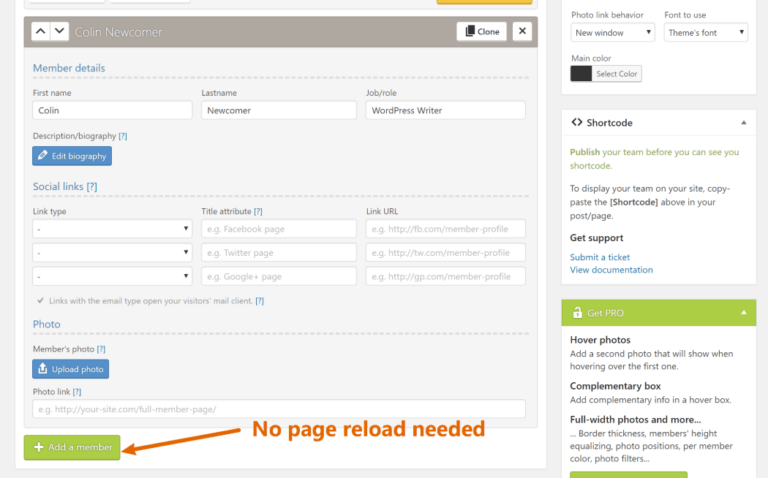Viewport: 768px width, 478px height.
Task: Click the Main color swatch
Action: click(x=581, y=74)
